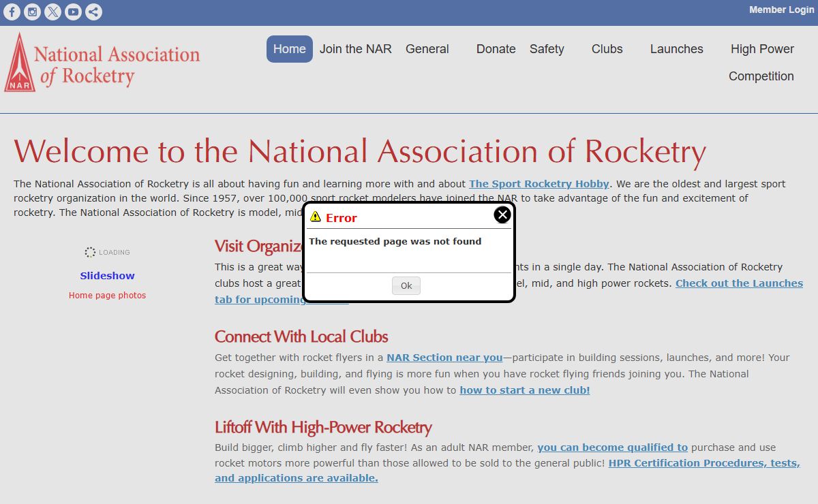Click the requested page was not found message
The height and width of the screenshot is (504, 818).
click(395, 241)
